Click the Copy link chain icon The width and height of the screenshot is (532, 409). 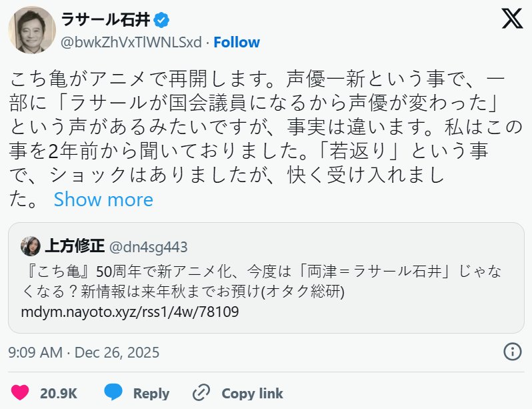point(201,393)
